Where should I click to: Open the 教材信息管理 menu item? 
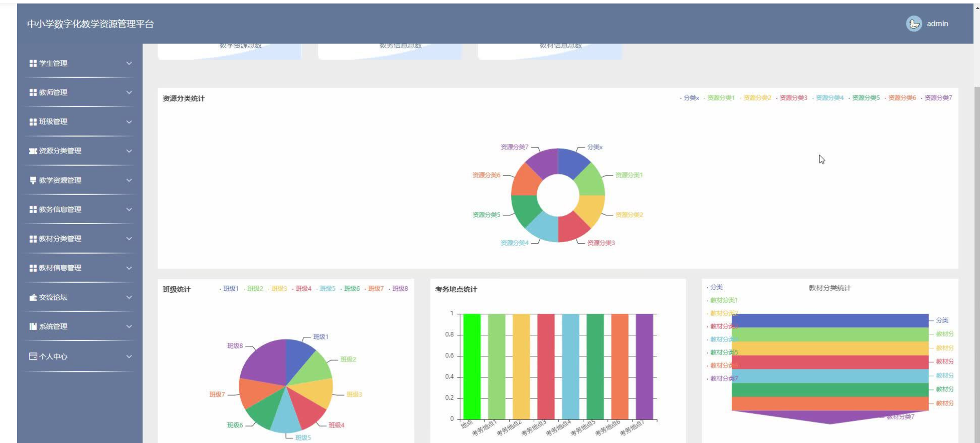point(80,268)
